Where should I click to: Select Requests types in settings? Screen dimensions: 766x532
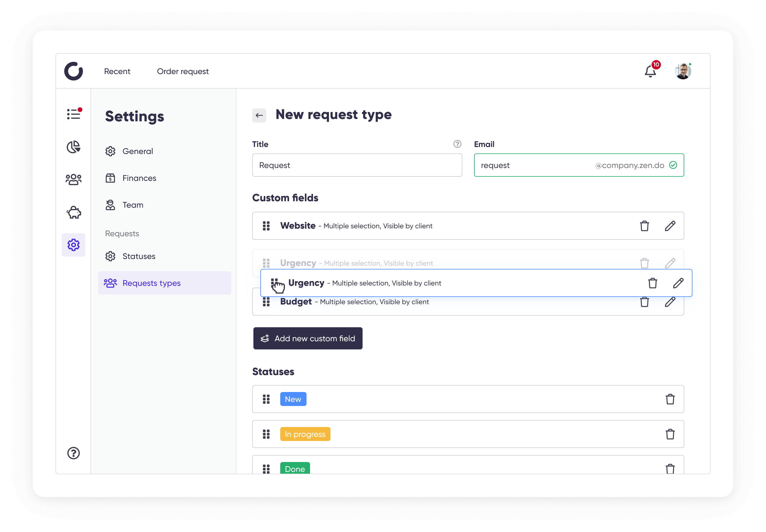164,283
